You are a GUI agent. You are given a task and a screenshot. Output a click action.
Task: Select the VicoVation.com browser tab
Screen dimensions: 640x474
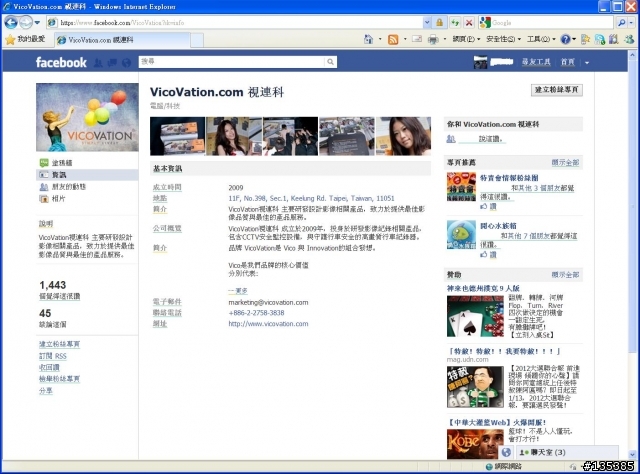coord(121,40)
